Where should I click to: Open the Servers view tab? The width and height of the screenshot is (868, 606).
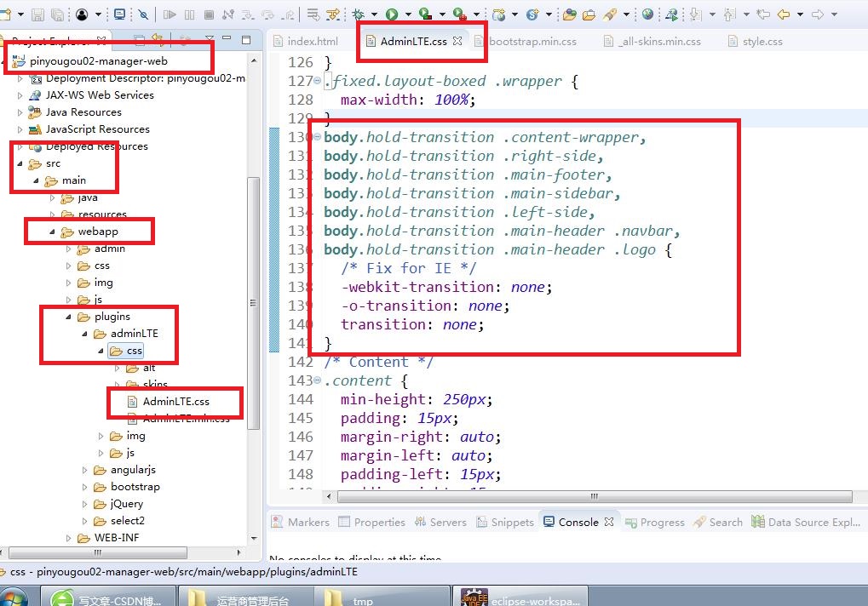click(x=440, y=522)
